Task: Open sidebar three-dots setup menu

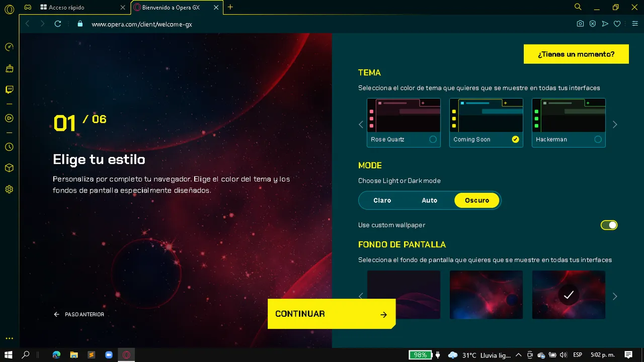Action: point(9,339)
